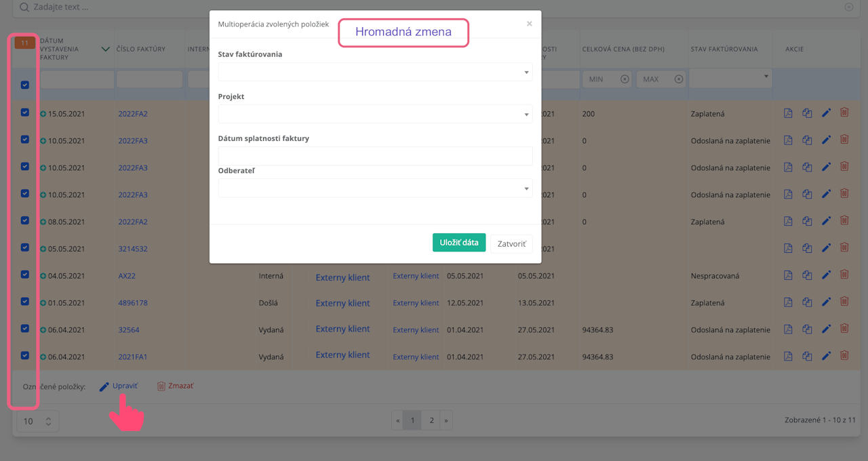This screenshot has width=868, height=461.
Task: Clear the MIN price filter field
Action: click(625, 79)
